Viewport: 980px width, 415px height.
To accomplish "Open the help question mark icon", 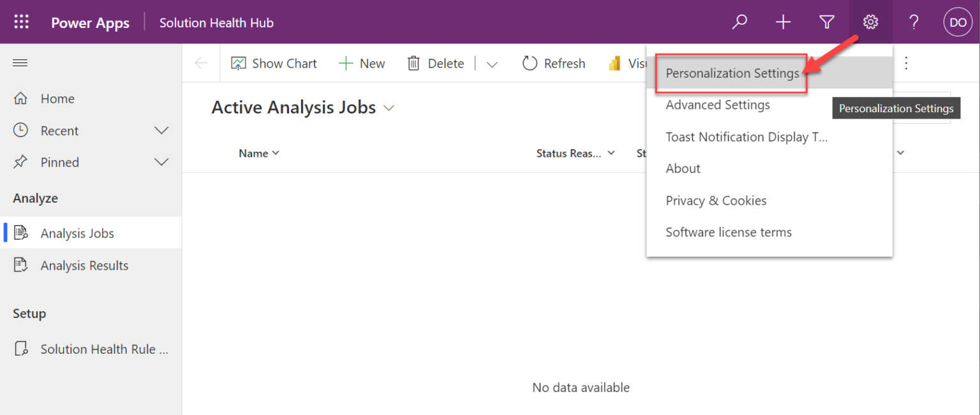I will pyautogui.click(x=914, y=22).
